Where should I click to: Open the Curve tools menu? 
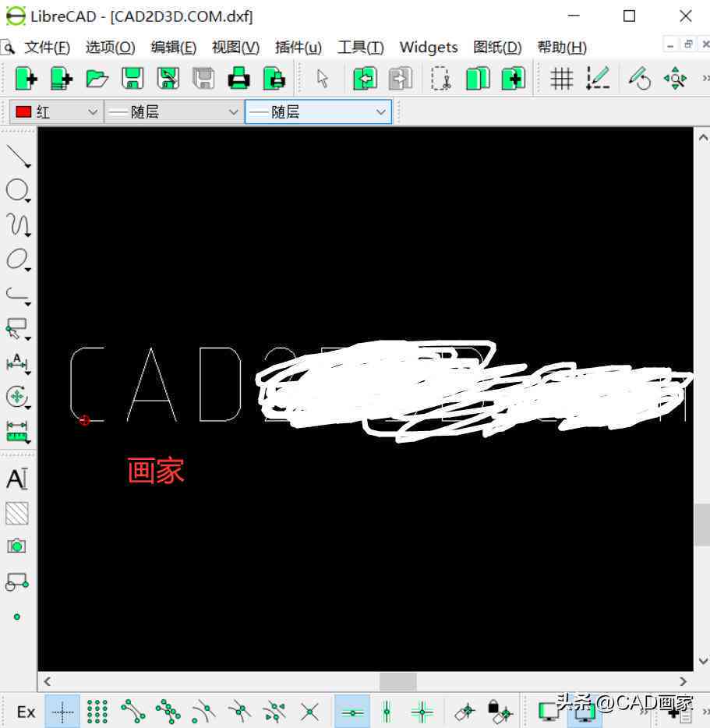tap(18, 224)
